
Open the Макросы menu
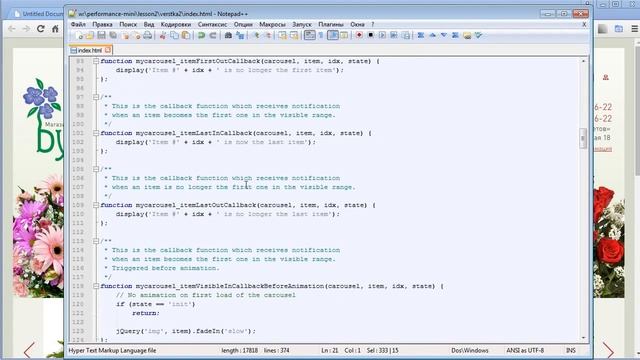(x=272, y=24)
